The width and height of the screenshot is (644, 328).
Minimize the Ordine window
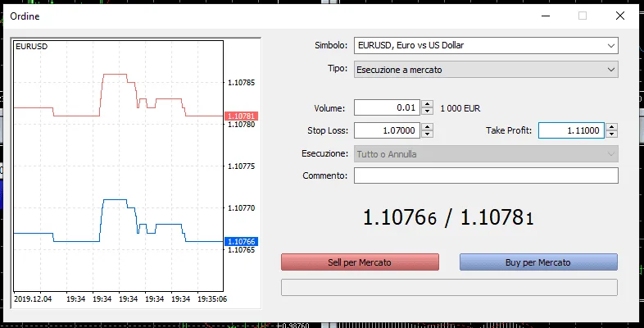point(546,16)
